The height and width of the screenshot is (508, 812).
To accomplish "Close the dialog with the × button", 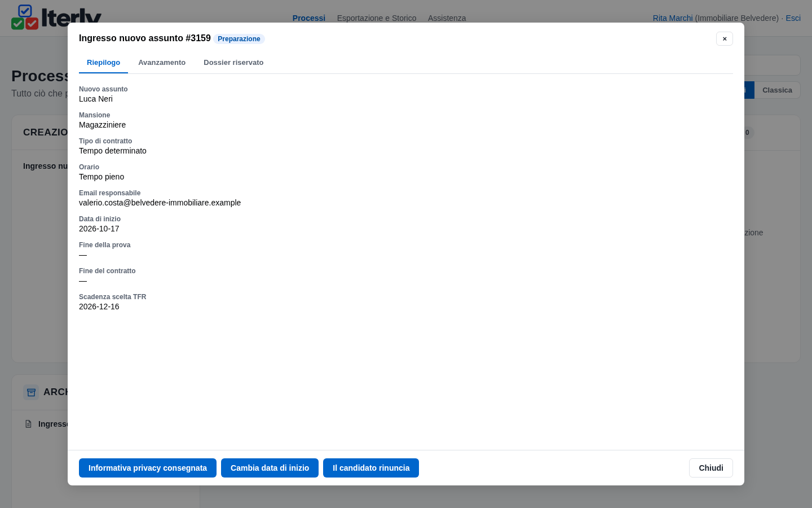I will (x=725, y=38).
